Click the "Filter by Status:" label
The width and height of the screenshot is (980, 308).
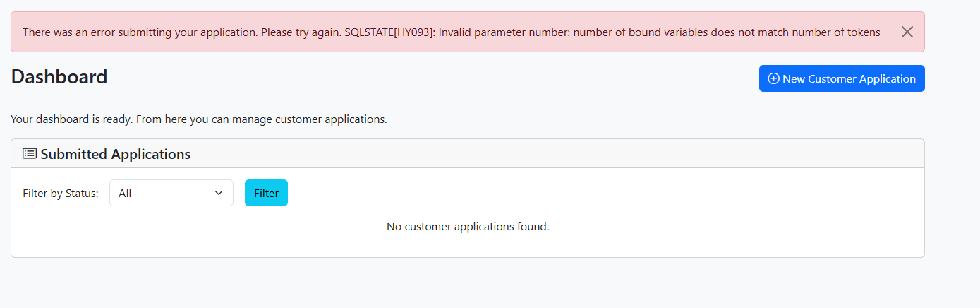[x=61, y=194]
